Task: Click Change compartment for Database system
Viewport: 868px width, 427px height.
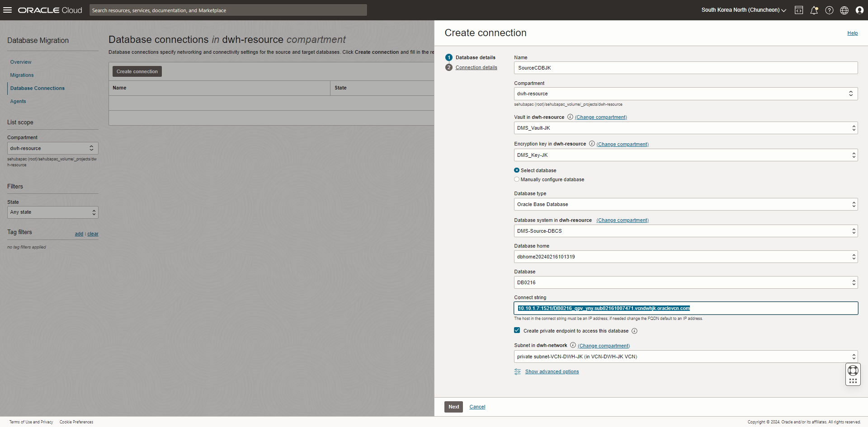Action: 623,220
